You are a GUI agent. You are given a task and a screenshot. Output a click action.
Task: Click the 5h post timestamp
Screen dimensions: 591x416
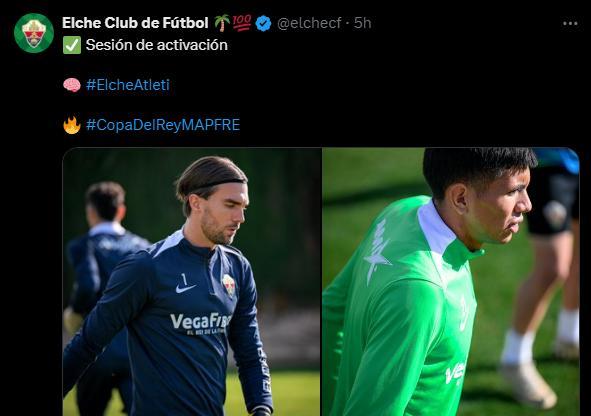click(363, 23)
